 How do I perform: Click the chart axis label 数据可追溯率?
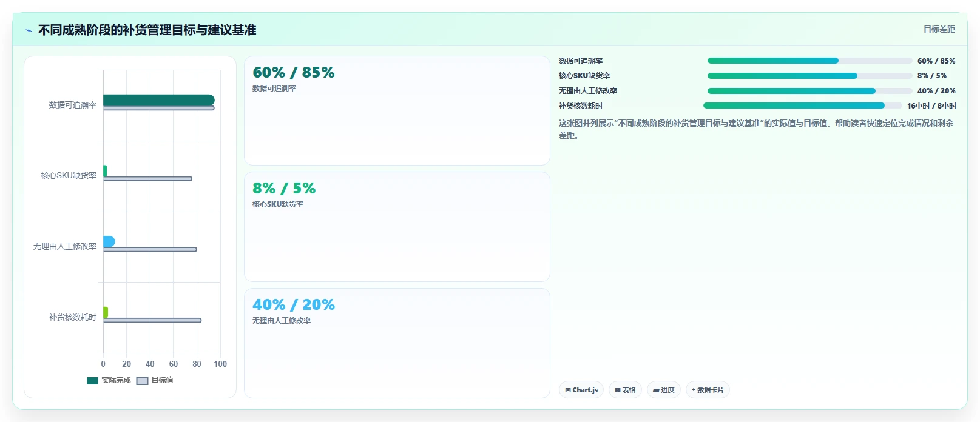coord(73,105)
